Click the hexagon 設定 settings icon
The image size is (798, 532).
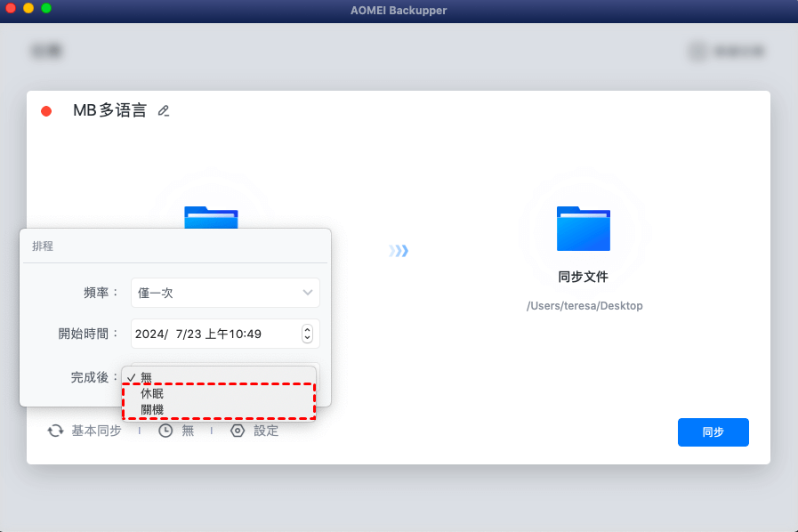tap(238, 431)
